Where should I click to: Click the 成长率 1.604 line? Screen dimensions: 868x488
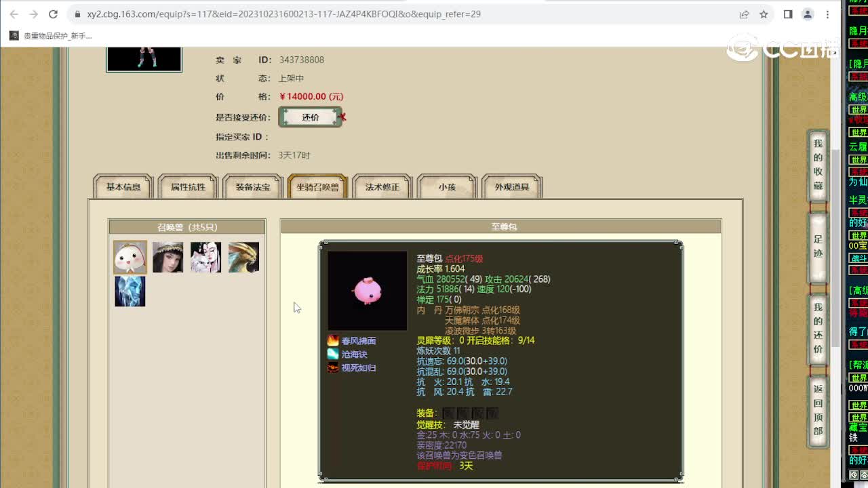point(441,269)
